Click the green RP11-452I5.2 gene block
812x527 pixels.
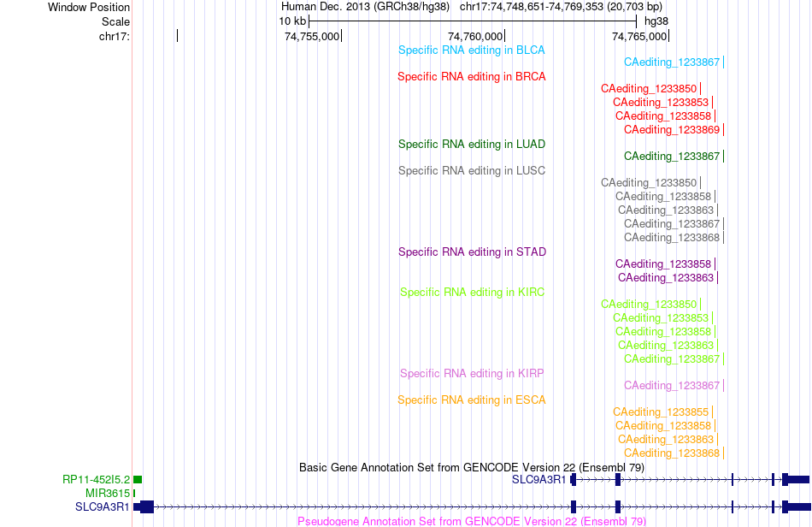click(x=138, y=480)
